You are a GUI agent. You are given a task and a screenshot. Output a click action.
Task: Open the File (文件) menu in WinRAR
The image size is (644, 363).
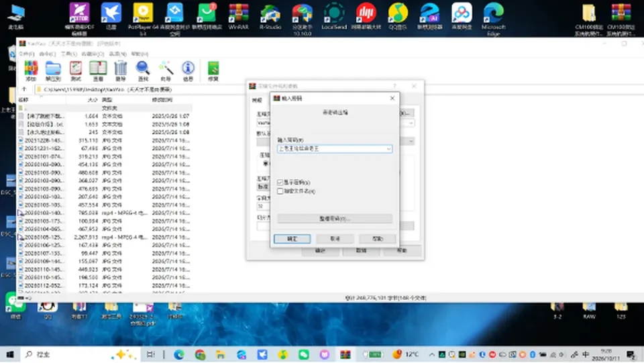(x=27, y=54)
